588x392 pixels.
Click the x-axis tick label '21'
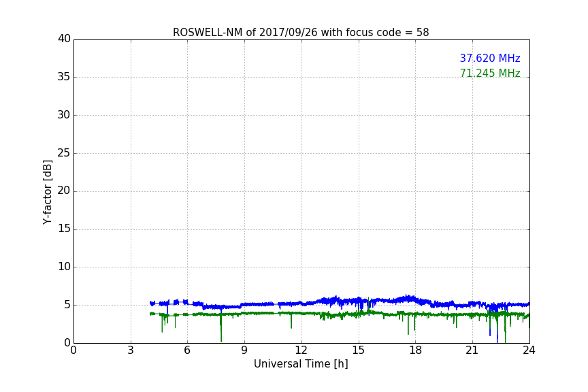pos(472,350)
